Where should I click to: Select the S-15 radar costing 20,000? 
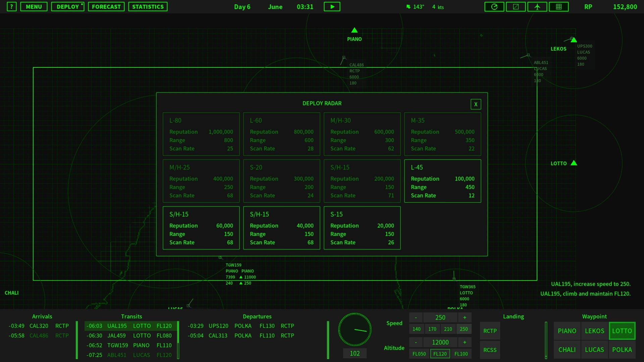(x=362, y=228)
